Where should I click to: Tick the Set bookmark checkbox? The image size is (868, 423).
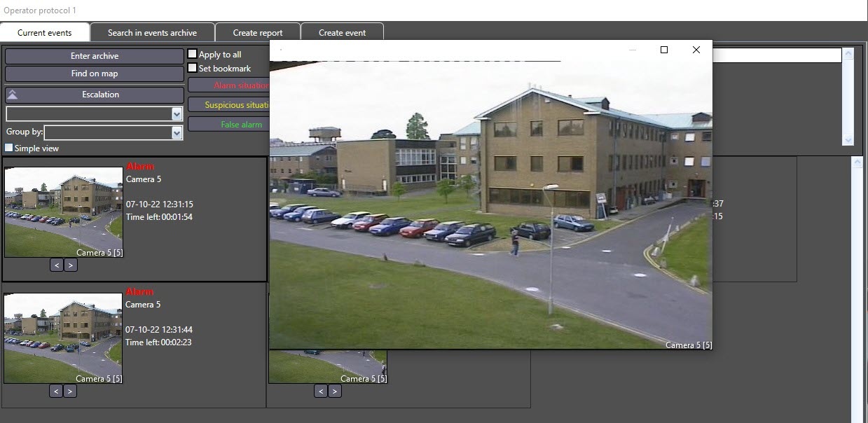[193, 68]
